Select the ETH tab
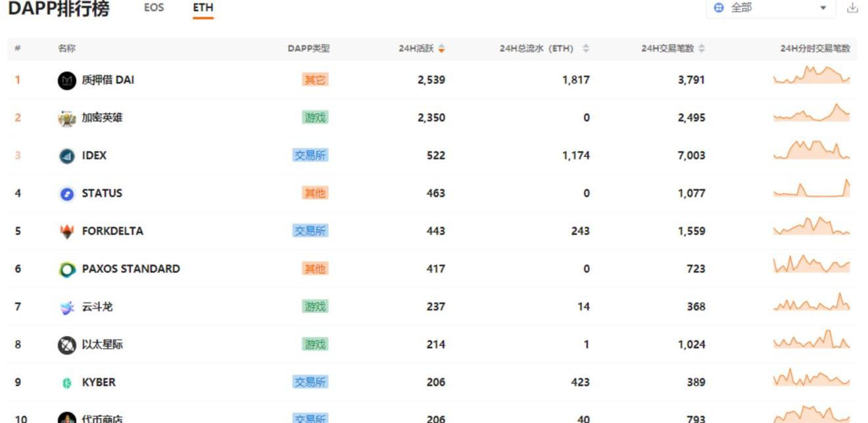This screenshot has height=423, width=868. [203, 8]
